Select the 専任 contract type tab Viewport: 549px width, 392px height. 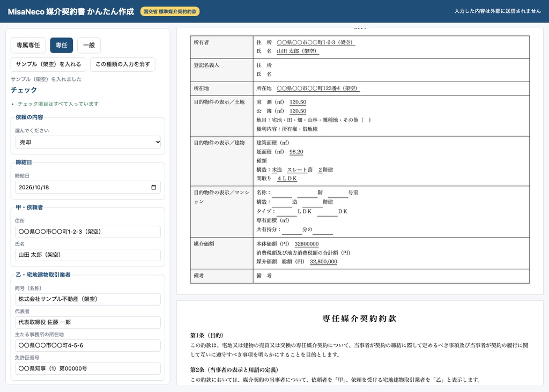point(61,45)
